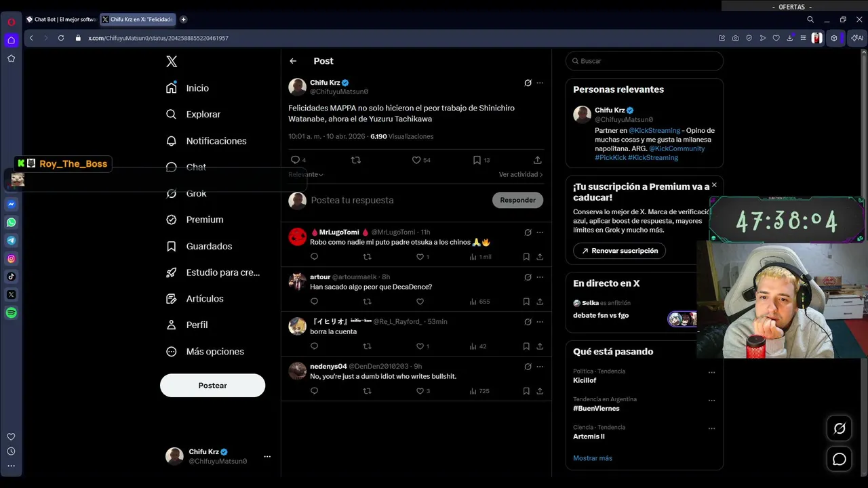Open more options on Chifu Krz's post

click(x=540, y=83)
